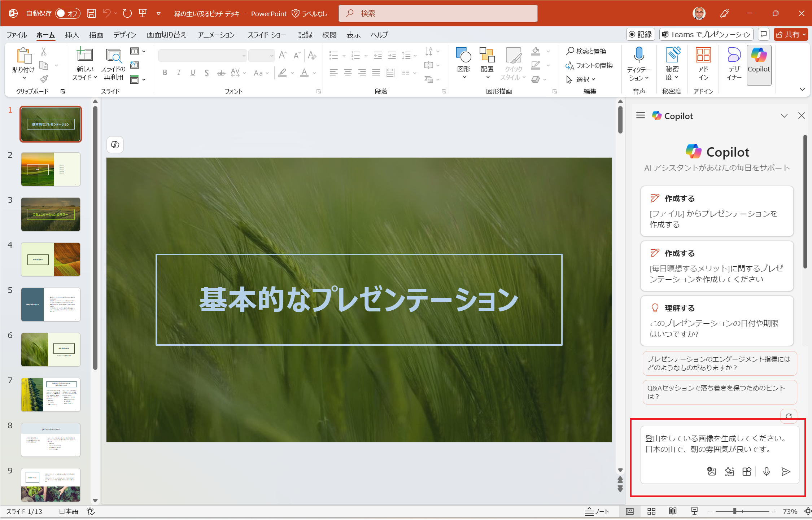Open Reuse Slides tool
This screenshot has height=520, width=812.
[x=113, y=64]
